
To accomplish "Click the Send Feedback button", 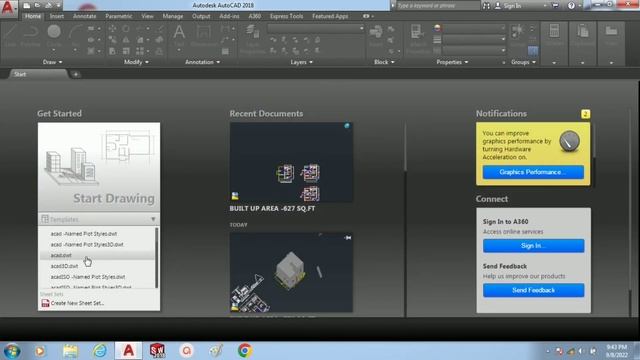I will click(x=533, y=290).
